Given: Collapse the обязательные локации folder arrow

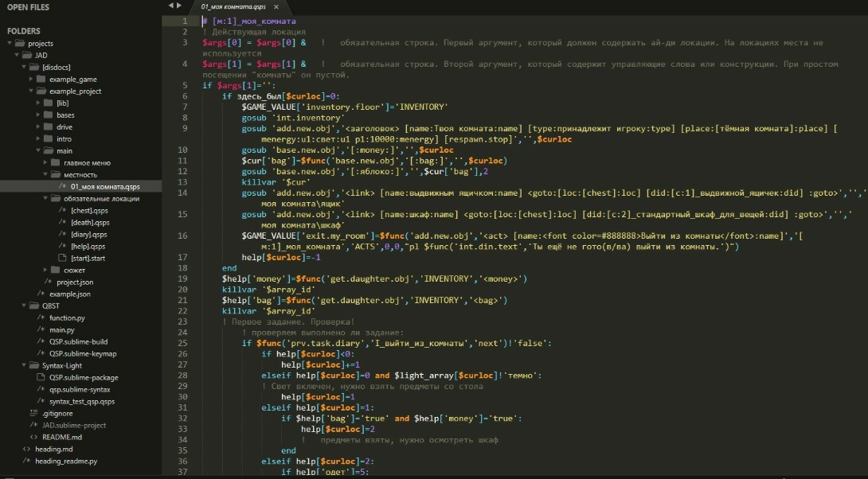Looking at the screenshot, I should point(46,198).
